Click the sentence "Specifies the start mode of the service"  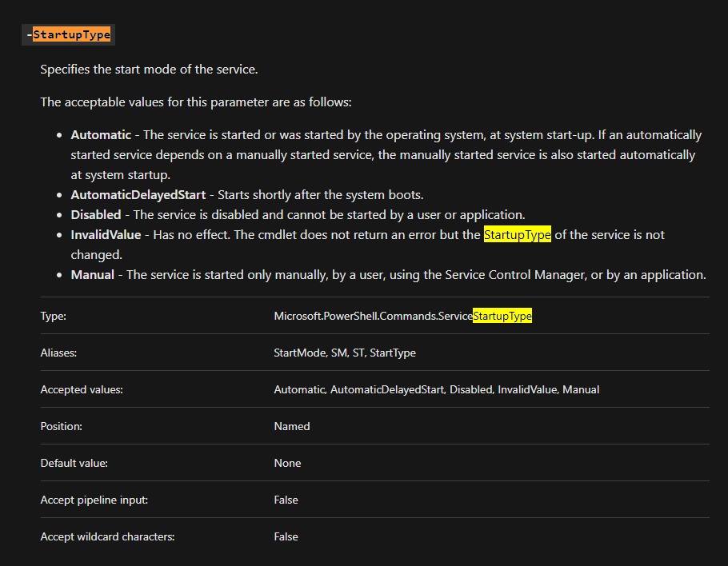click(149, 70)
